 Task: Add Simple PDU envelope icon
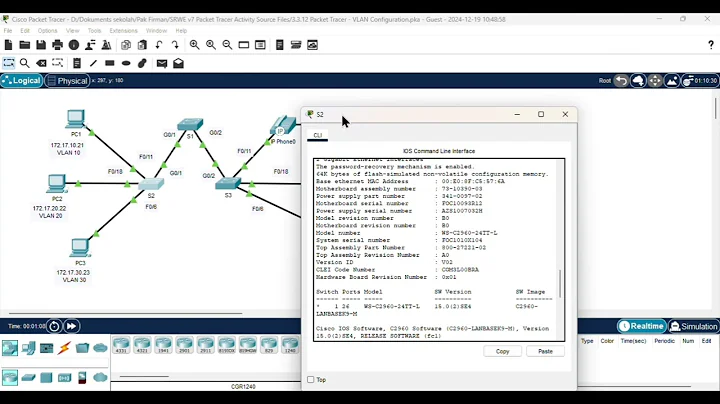point(162,63)
